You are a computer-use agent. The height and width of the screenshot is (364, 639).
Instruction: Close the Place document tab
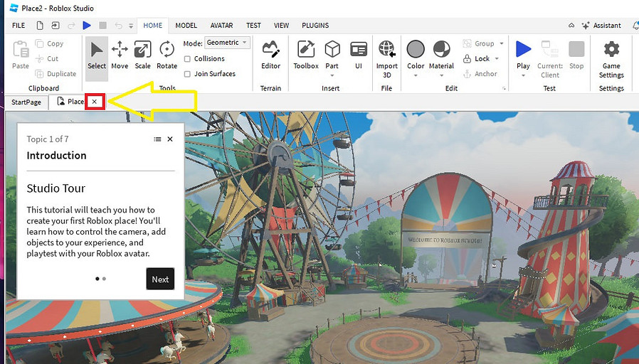(x=94, y=102)
